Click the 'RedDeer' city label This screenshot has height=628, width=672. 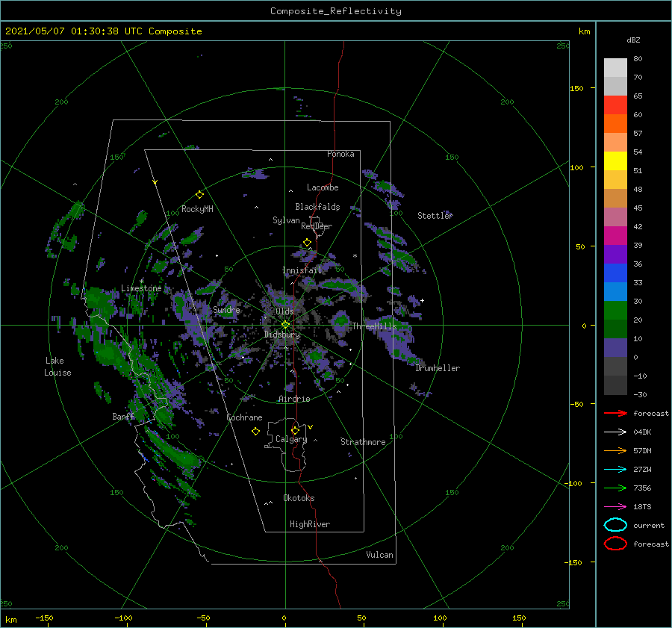(317, 226)
